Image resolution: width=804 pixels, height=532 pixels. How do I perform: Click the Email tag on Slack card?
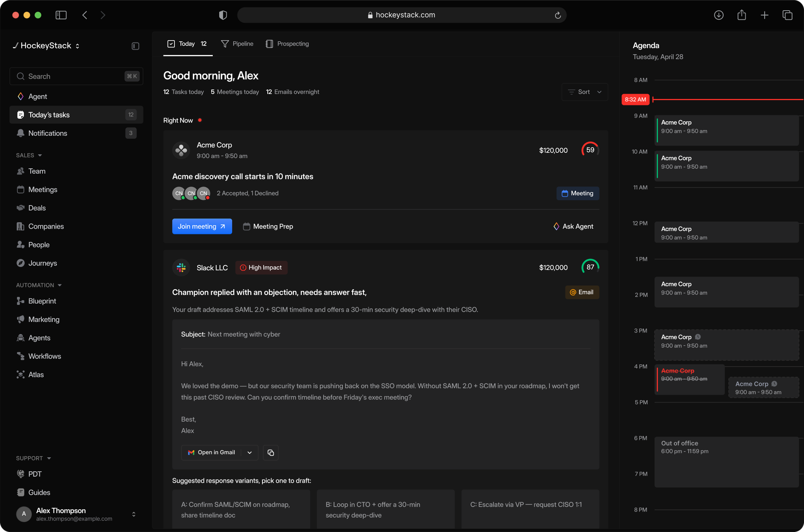click(582, 292)
